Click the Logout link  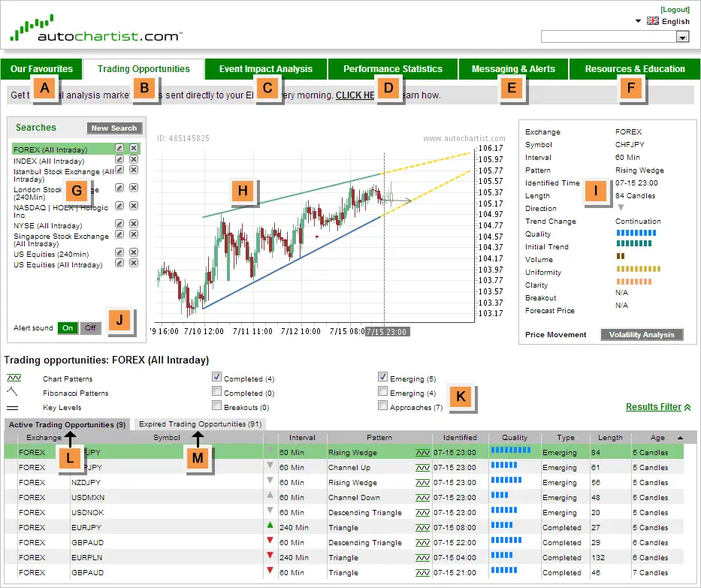(675, 10)
